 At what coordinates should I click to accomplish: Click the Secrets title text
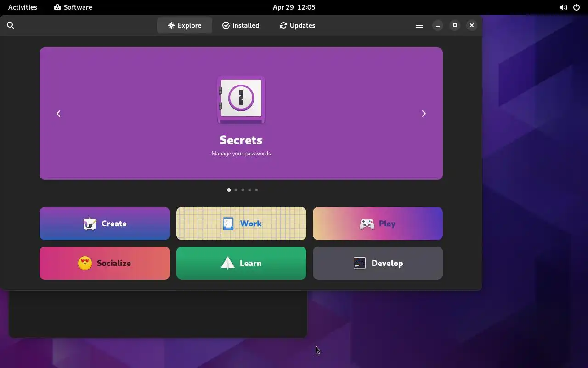point(241,140)
